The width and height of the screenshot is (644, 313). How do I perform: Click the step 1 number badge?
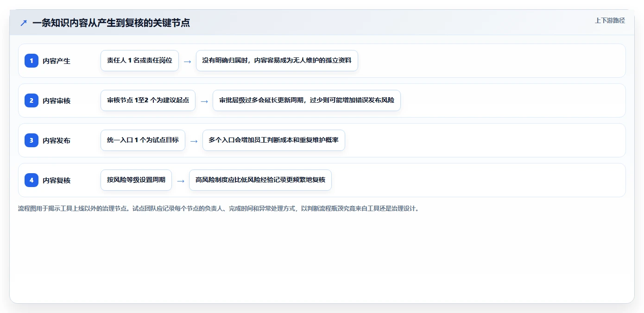[32, 61]
